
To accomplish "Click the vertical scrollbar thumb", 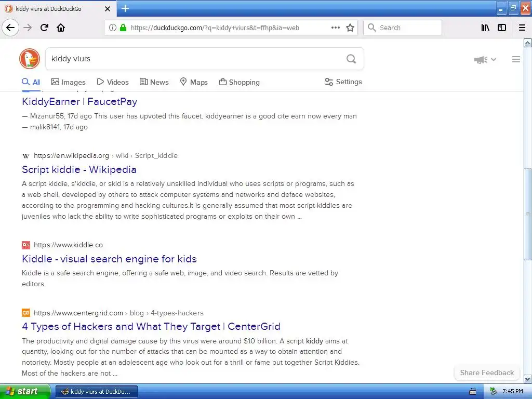I will (x=528, y=215).
